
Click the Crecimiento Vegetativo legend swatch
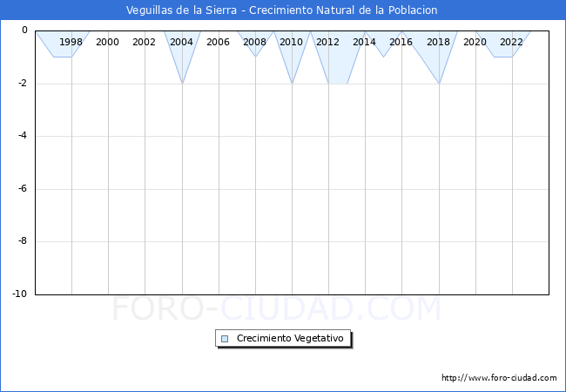(225, 339)
